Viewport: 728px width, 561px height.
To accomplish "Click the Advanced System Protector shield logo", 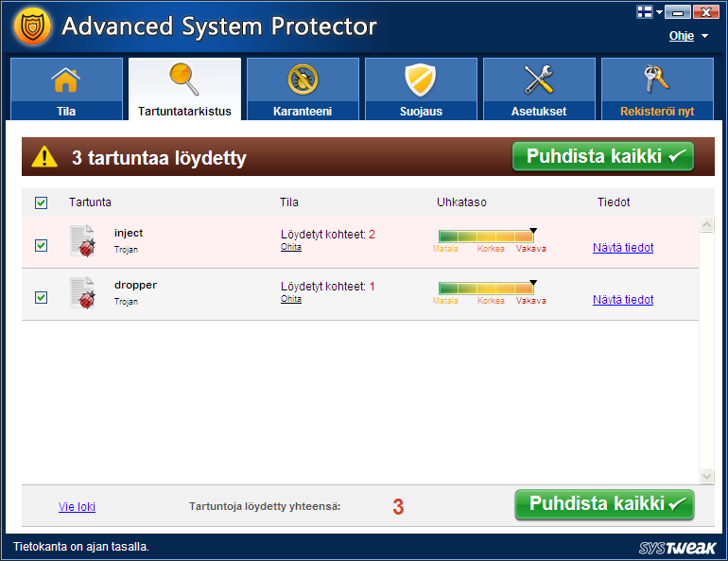I will [32, 26].
